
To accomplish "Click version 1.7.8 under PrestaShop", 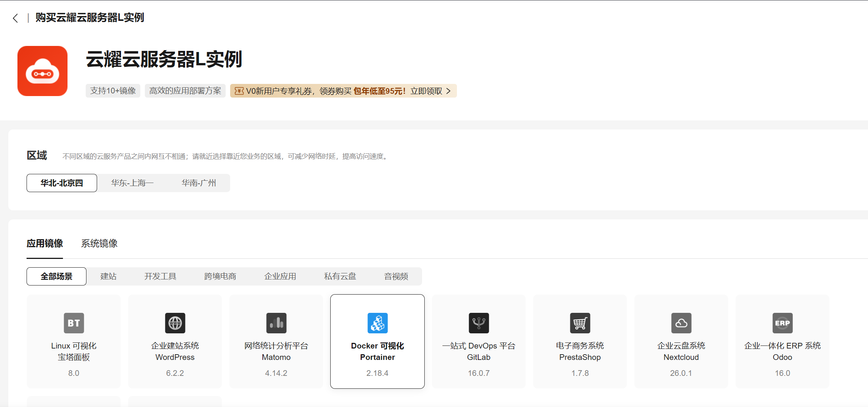I will click(580, 373).
